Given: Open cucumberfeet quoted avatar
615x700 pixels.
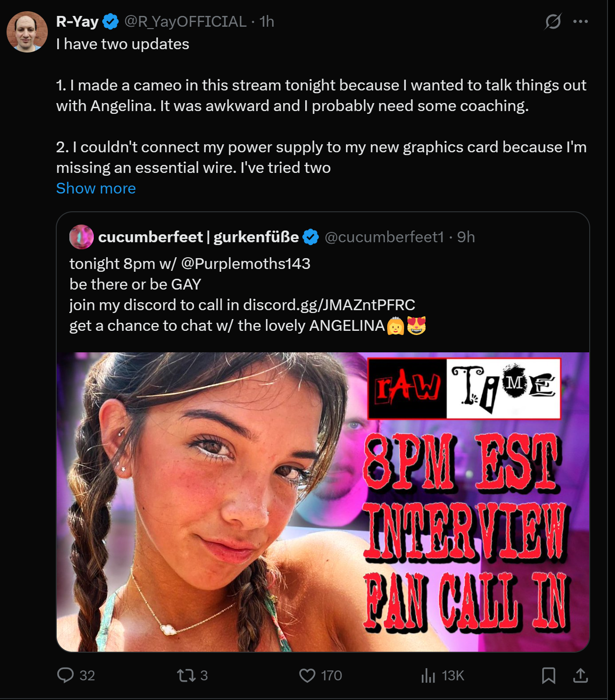Looking at the screenshot, I should pos(82,237).
